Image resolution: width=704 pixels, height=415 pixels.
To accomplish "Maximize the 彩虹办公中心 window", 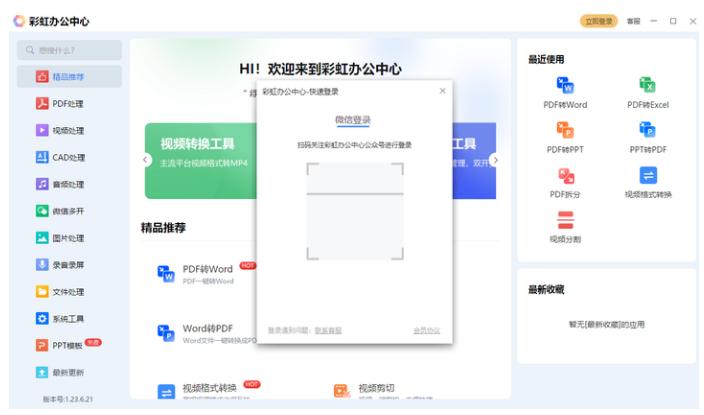I will point(673,21).
